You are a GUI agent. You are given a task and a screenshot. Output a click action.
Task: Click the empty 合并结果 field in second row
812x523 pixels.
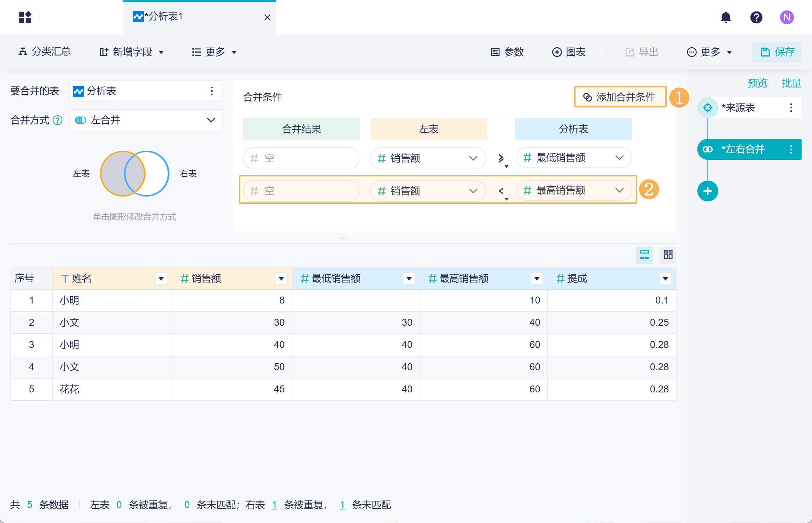tap(301, 191)
